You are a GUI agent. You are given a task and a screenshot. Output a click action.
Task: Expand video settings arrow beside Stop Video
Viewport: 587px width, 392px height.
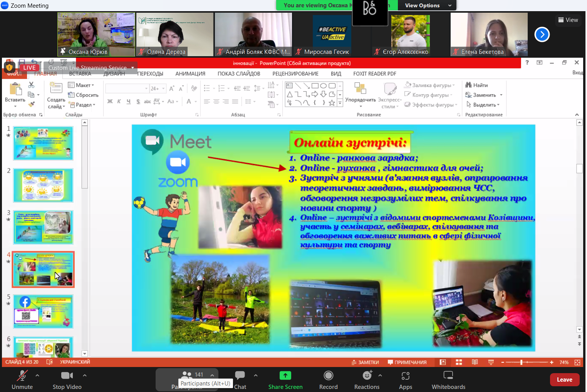pos(84,375)
